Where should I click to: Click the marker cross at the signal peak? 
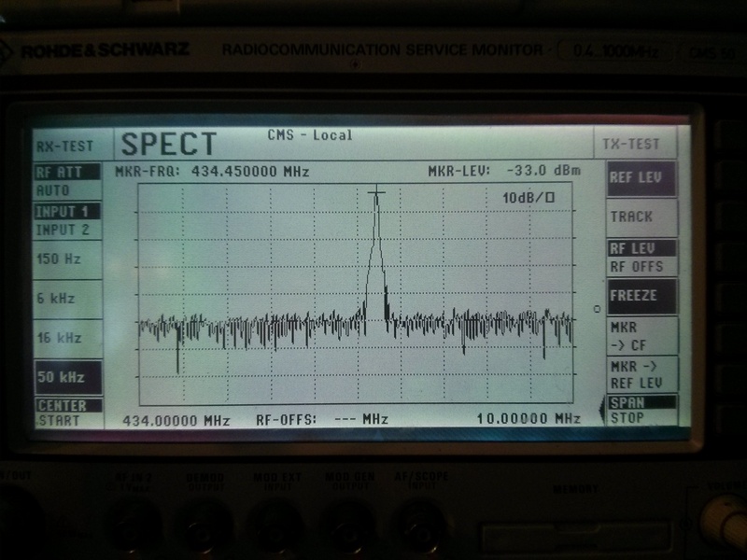[376, 193]
